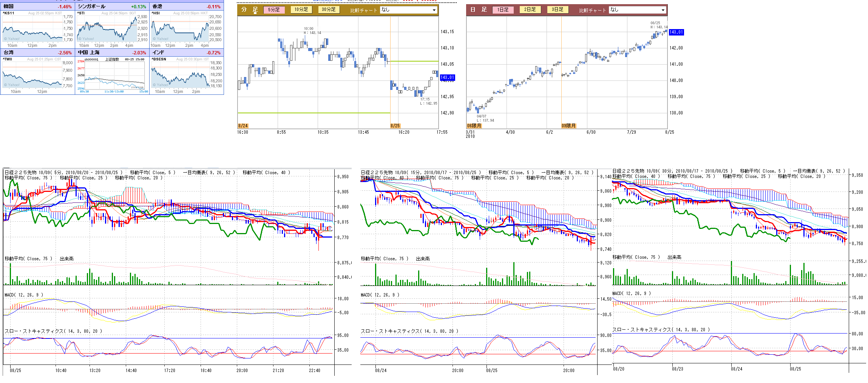The image size is (868, 383).
Task: Click the 06限月 marker on daily chart
Action: tap(474, 126)
